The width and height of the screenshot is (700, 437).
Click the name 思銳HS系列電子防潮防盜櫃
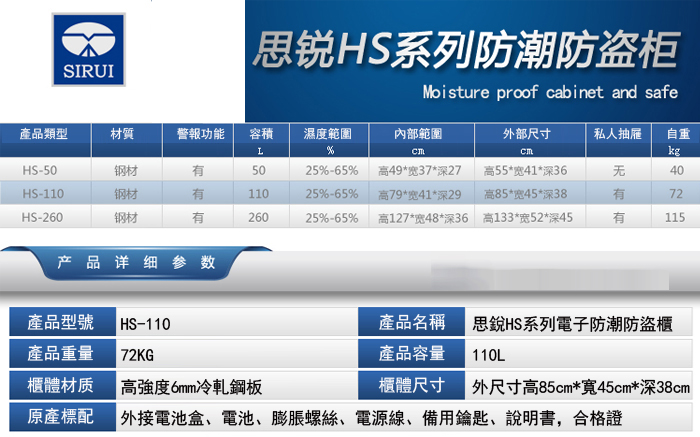point(572,324)
